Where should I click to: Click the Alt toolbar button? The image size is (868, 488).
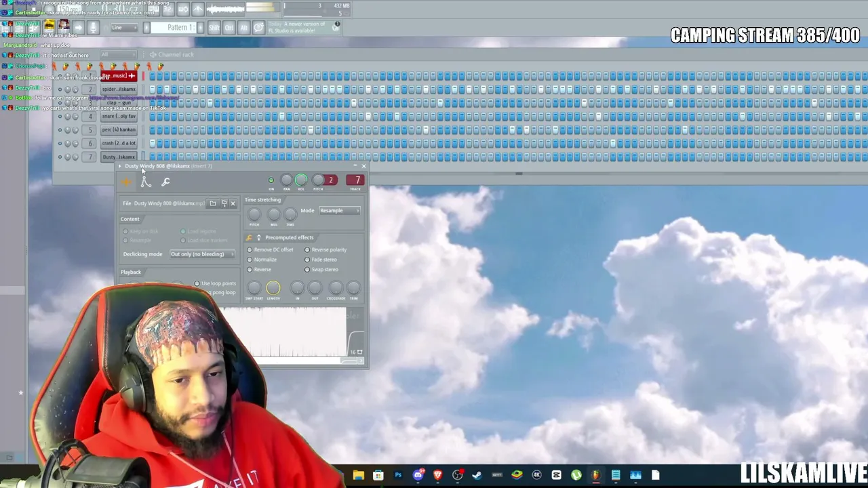click(x=244, y=28)
